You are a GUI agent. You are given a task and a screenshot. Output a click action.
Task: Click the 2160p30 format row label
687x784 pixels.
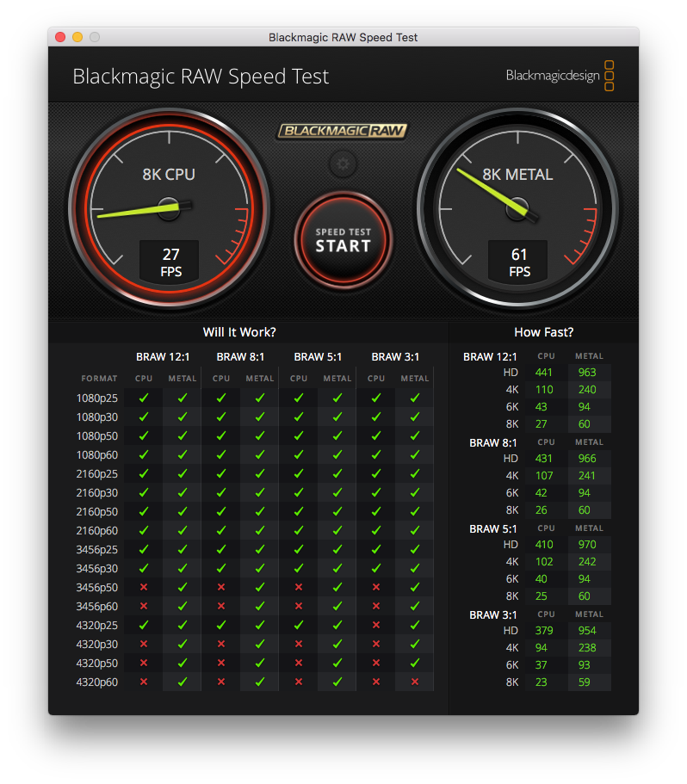click(97, 493)
